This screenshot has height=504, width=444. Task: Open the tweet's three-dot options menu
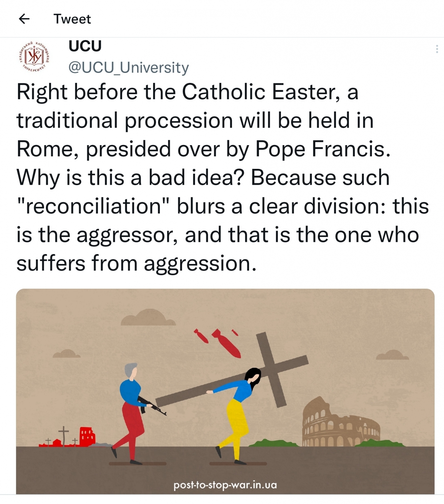pyautogui.click(x=437, y=49)
